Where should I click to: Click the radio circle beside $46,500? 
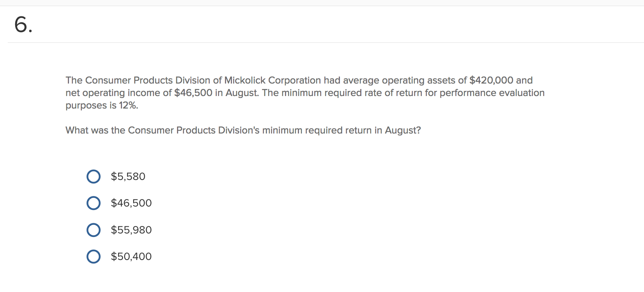point(94,203)
